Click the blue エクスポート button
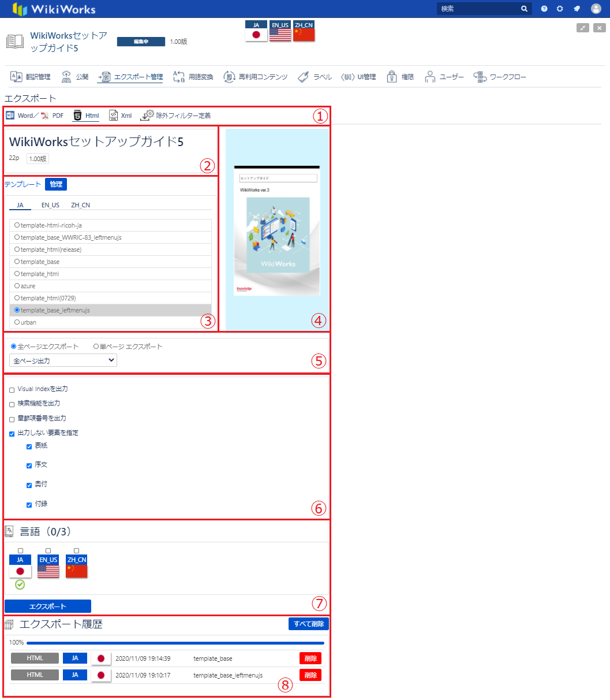The width and height of the screenshot is (610, 700). pyautogui.click(x=48, y=606)
